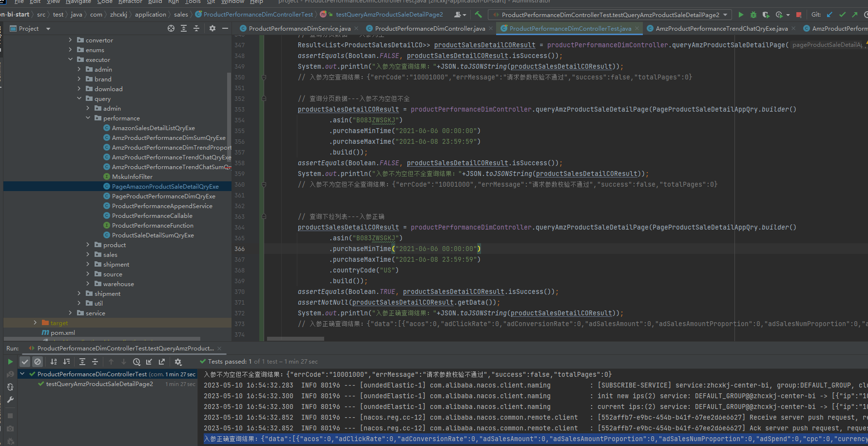Open AmzProductPerformanceTrendChatQryExe.java tab

coord(721,29)
